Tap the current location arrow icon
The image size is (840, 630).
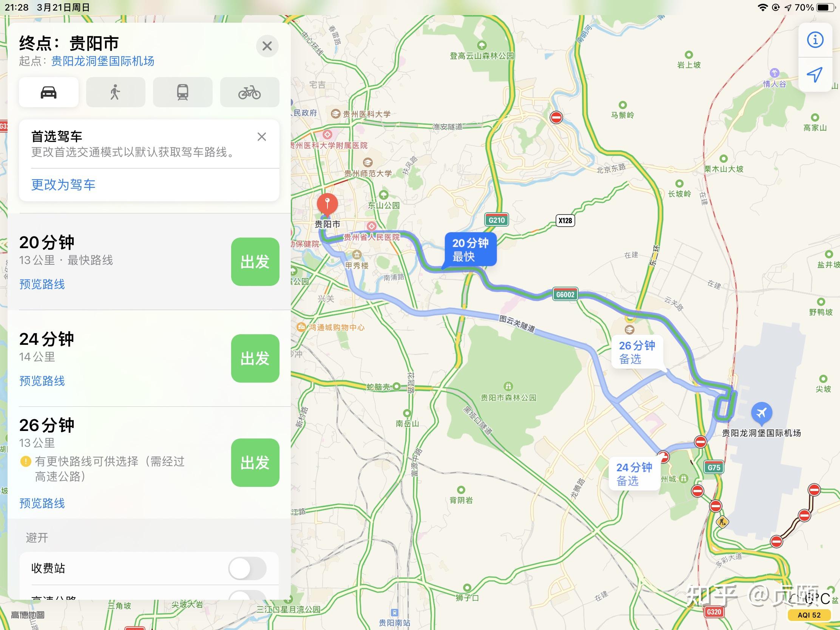click(x=815, y=74)
